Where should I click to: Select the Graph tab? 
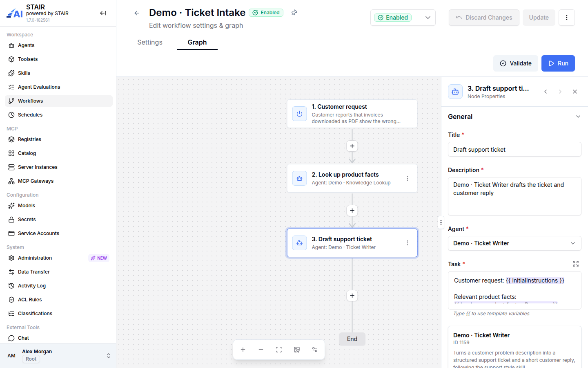[197, 42]
